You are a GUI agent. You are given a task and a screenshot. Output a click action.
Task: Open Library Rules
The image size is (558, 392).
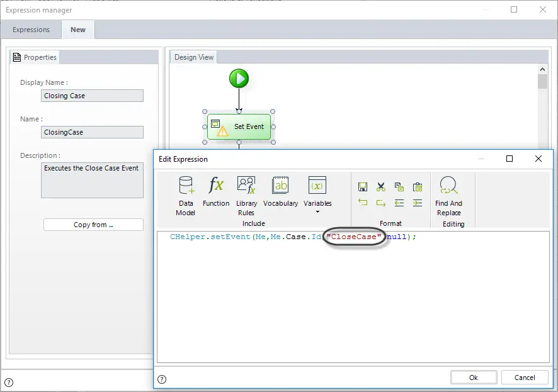[x=246, y=196]
